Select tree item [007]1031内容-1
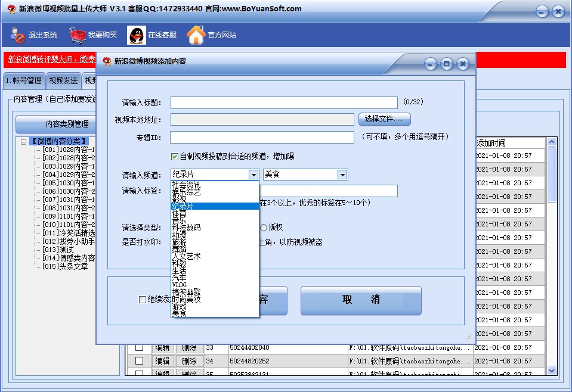This screenshot has width=572, height=392. tap(69, 200)
